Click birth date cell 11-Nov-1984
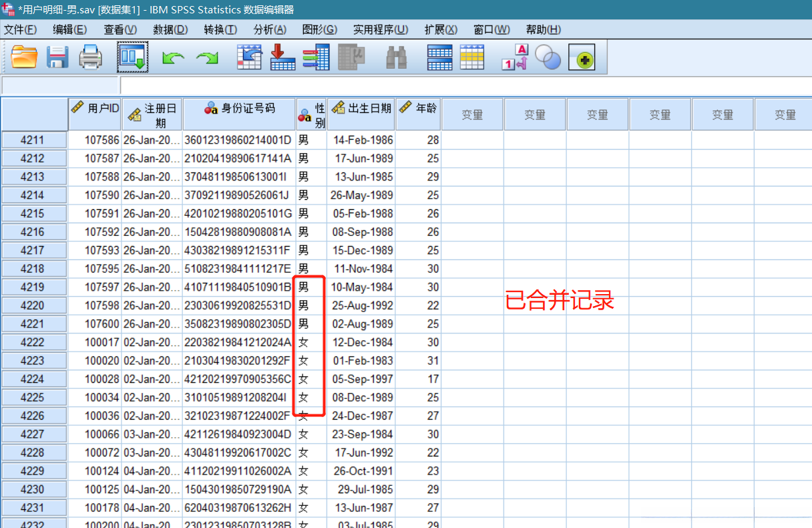Screen dimensions: 812x528 [361, 269]
